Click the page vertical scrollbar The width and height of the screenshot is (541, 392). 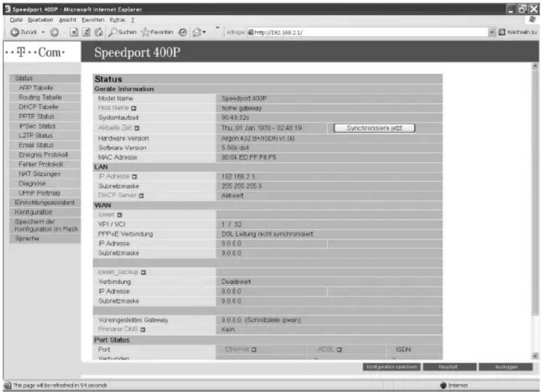[536, 211]
